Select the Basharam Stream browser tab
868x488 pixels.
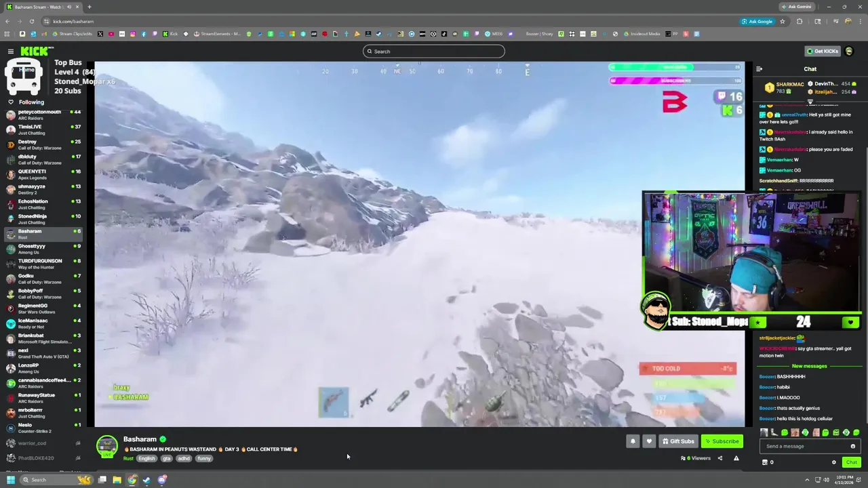[x=42, y=7]
